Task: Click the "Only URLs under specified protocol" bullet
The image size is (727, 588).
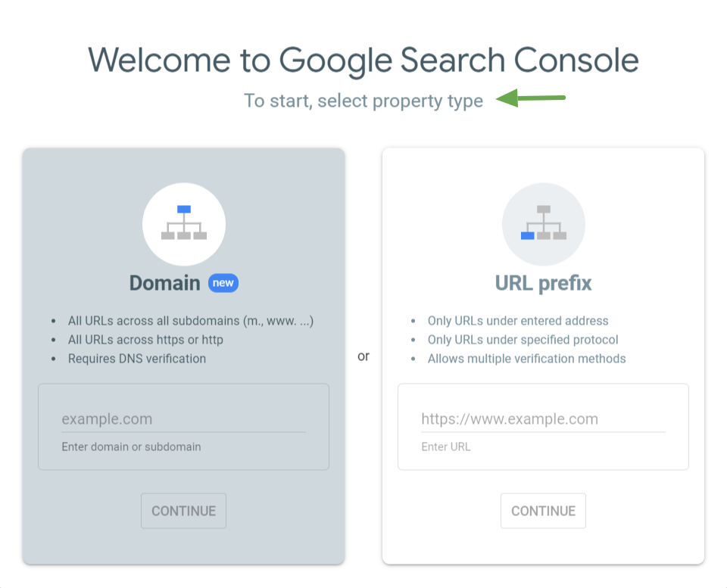Action: (523, 340)
